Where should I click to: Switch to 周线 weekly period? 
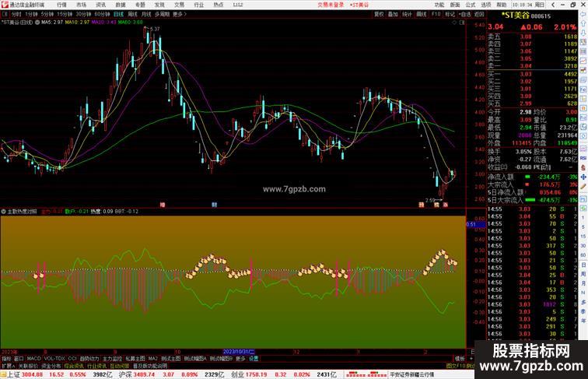(132, 14)
